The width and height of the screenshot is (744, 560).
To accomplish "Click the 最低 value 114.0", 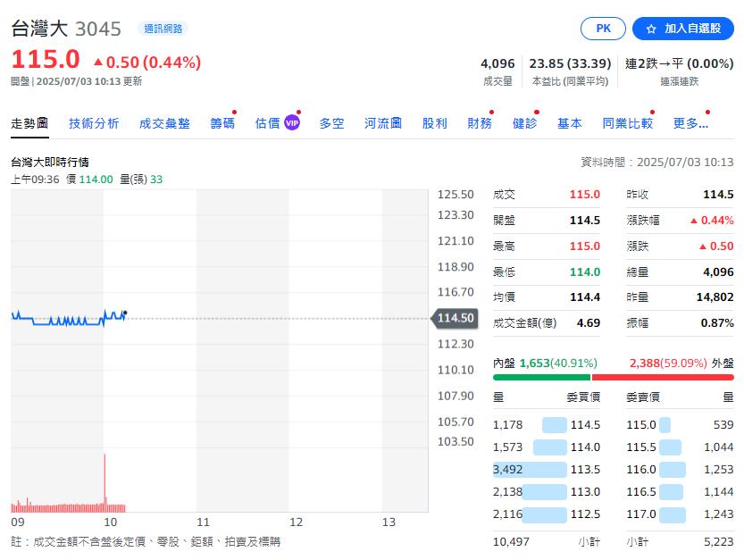I will coord(584,272).
